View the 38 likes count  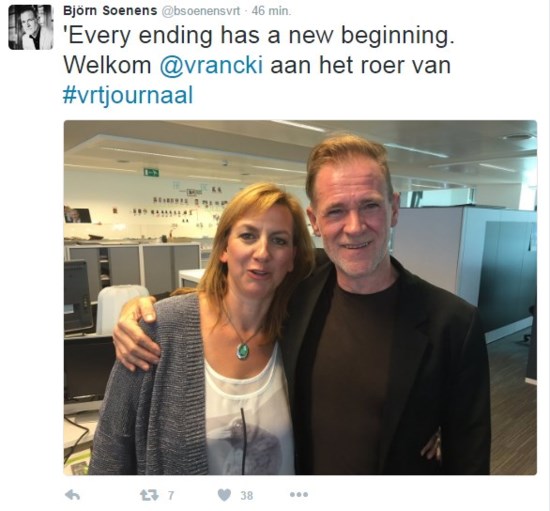pos(247,495)
